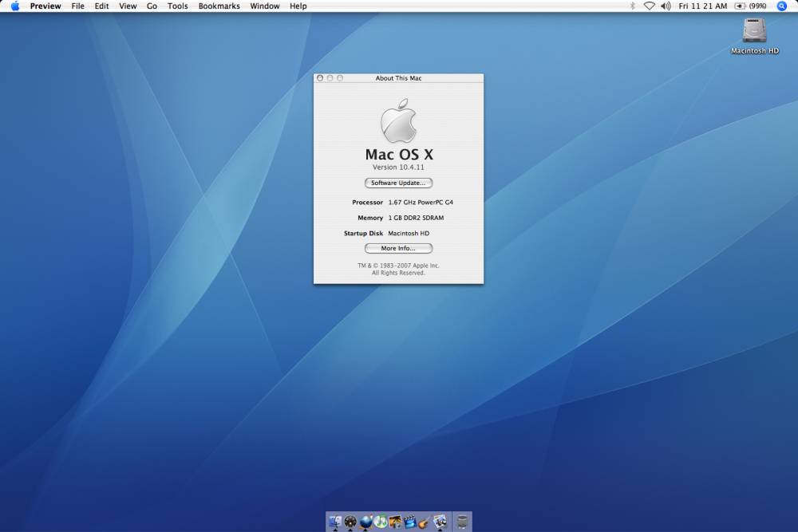Open the Help menu
Viewport: 798px width, 532px height.
298,6
